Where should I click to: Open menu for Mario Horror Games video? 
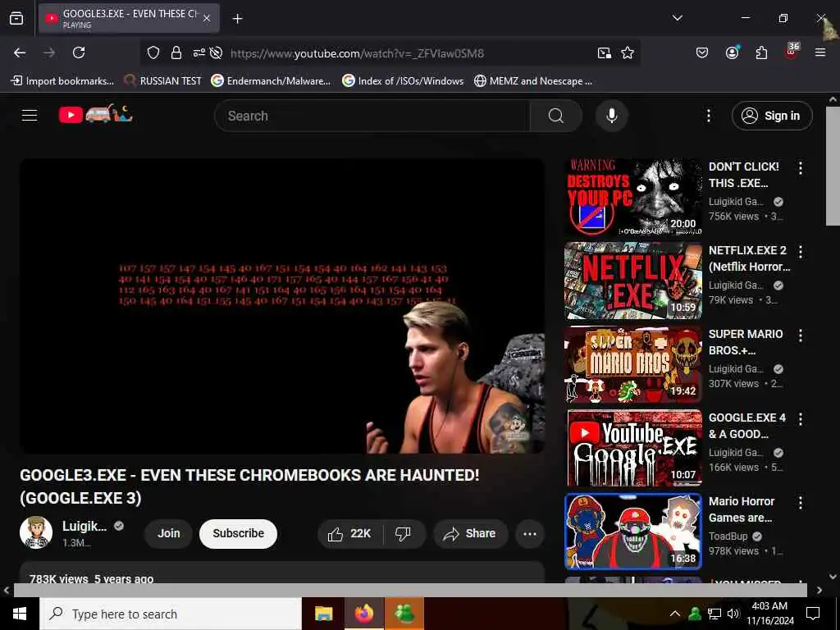point(801,503)
